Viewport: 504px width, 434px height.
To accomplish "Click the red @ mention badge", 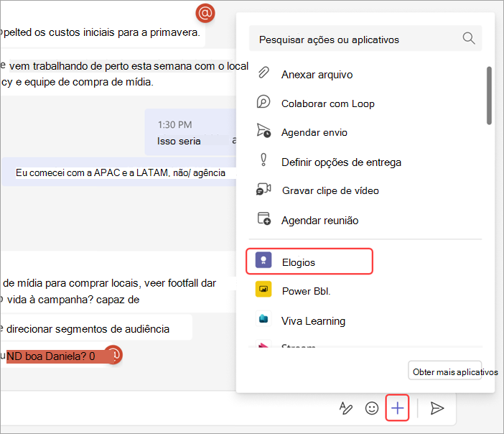I will pos(205,13).
